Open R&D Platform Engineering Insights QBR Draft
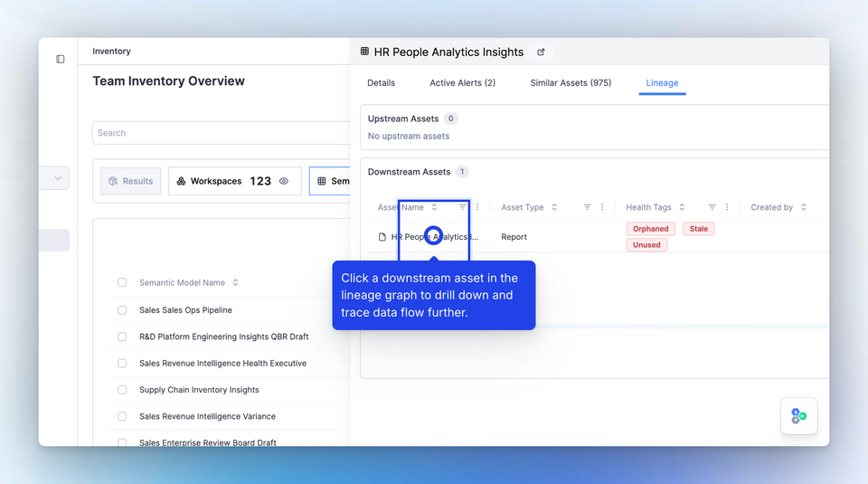 pyautogui.click(x=223, y=337)
